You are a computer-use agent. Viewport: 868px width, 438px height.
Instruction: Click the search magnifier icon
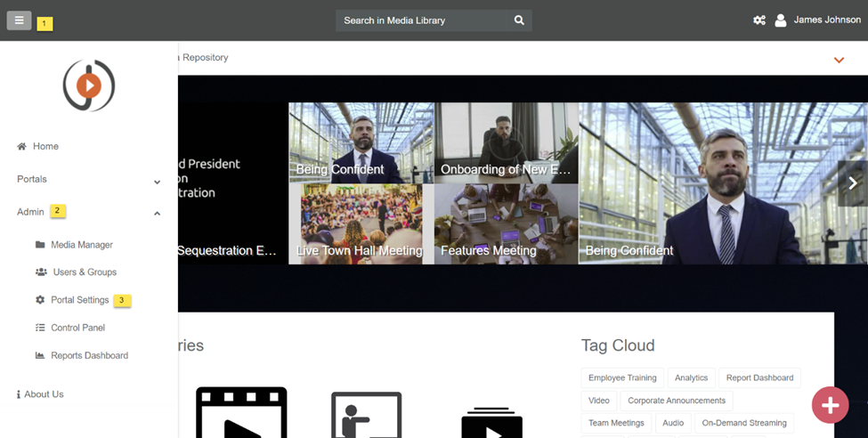[x=519, y=20]
